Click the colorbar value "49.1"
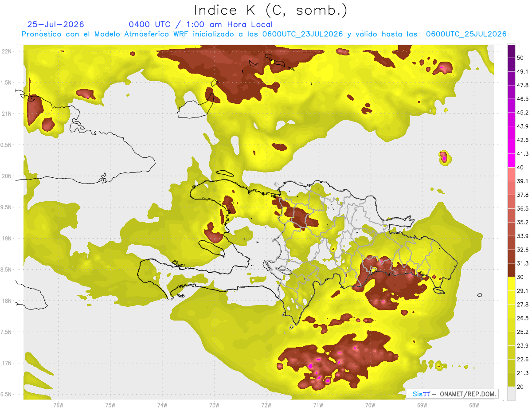This screenshot has height=411, width=532. pos(523,71)
